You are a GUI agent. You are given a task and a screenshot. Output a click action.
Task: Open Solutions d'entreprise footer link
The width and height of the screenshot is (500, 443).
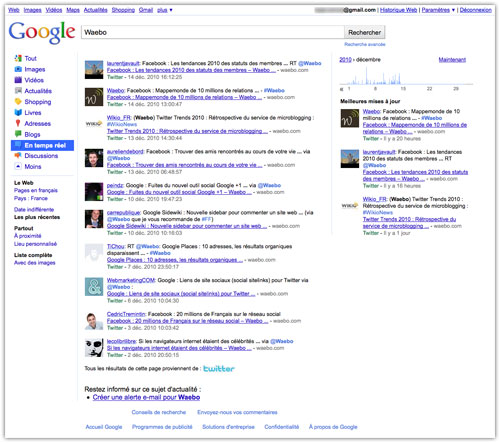point(228,427)
